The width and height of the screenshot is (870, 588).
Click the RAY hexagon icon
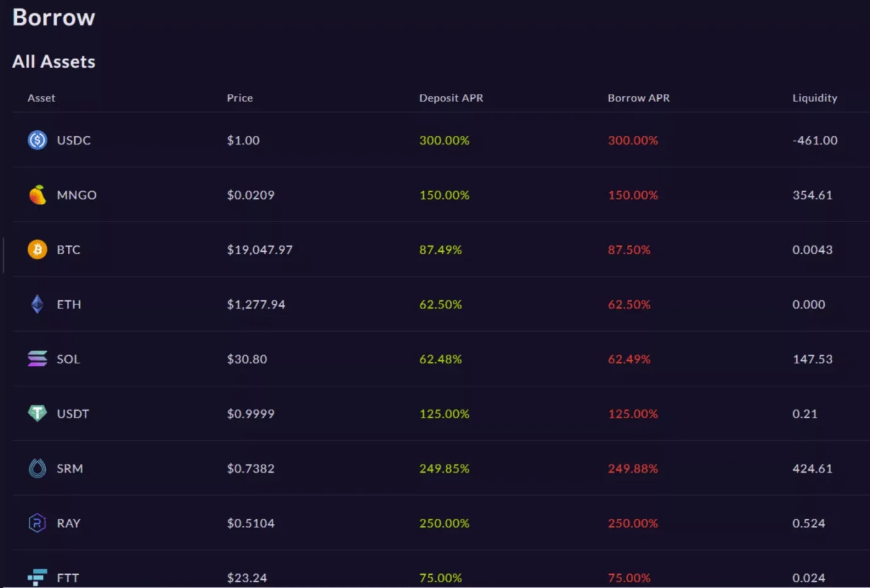38,523
